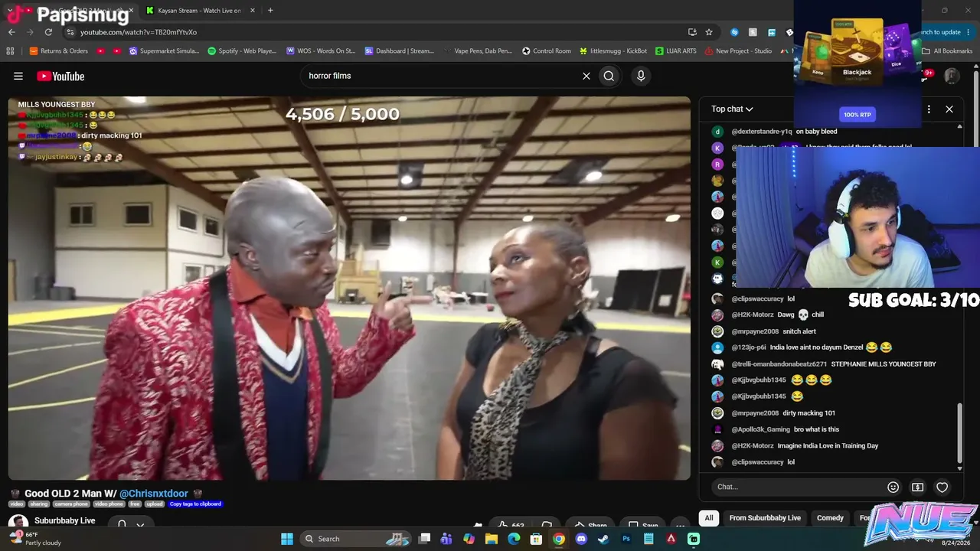
Task: Click the Share button under the video
Action: pyautogui.click(x=590, y=526)
